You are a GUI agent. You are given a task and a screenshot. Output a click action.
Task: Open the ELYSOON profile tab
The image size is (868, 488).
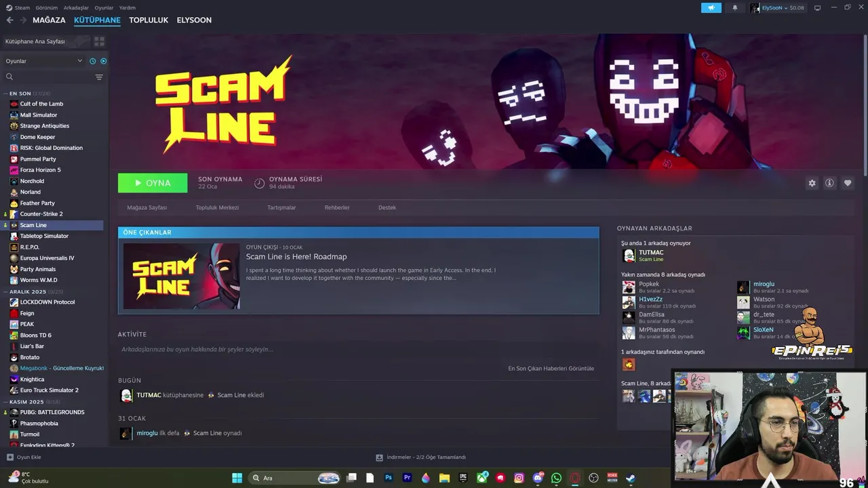tap(194, 20)
